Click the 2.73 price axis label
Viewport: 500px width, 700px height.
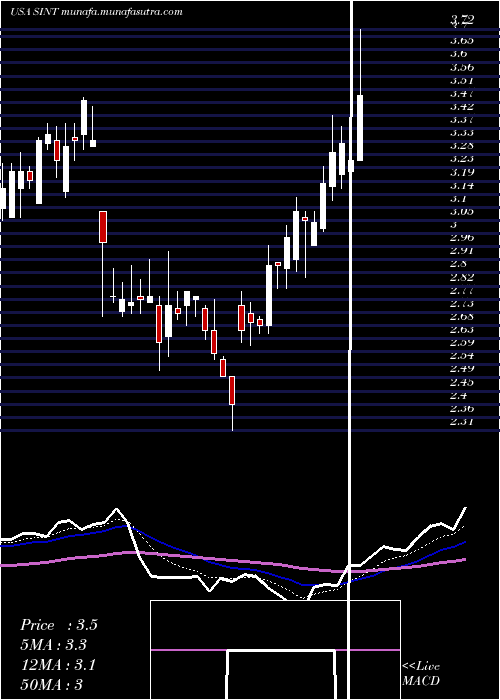pyautogui.click(x=462, y=303)
